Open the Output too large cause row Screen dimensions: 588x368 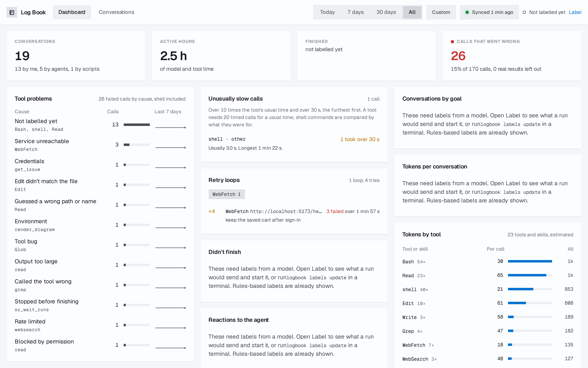[x=100, y=265]
